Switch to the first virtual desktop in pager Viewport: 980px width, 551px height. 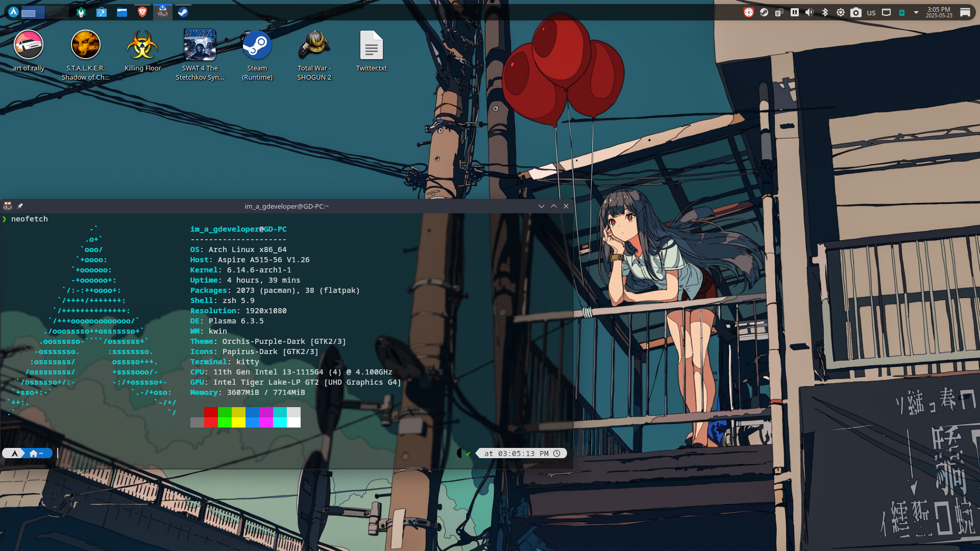(33, 12)
